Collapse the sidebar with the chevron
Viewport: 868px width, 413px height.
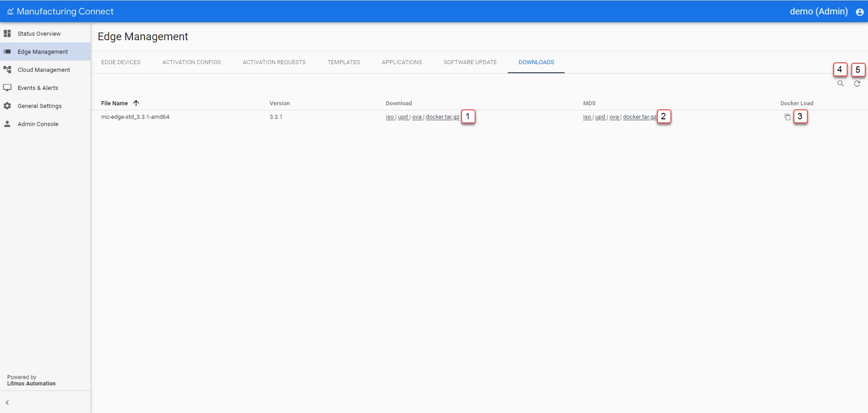click(x=7, y=403)
